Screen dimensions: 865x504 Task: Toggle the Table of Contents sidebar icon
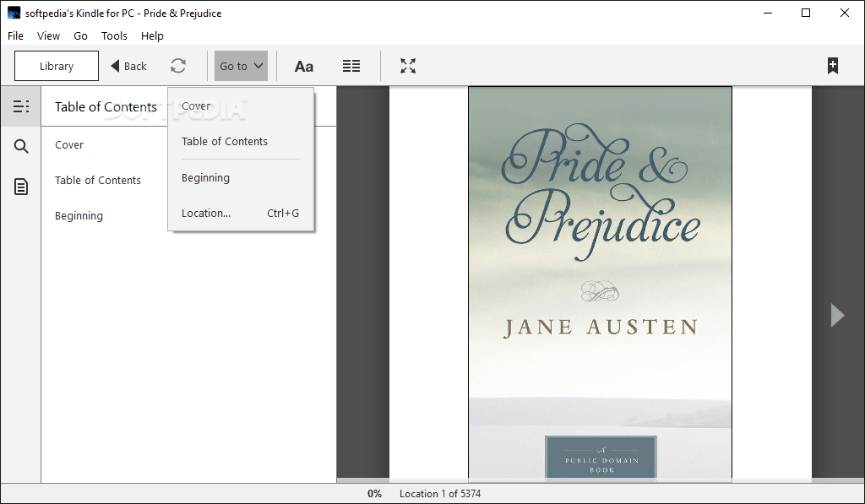pos(21,106)
